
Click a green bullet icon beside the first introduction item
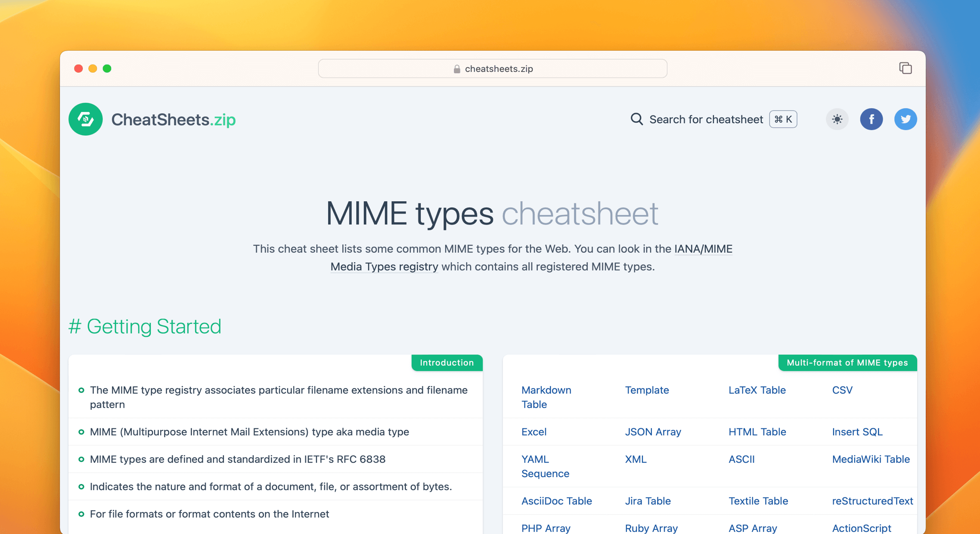[80, 390]
